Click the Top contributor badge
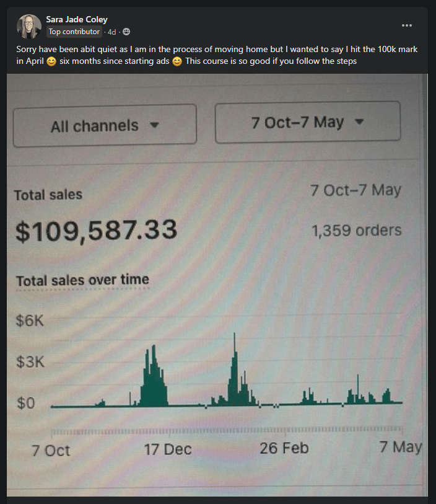 click(74, 32)
